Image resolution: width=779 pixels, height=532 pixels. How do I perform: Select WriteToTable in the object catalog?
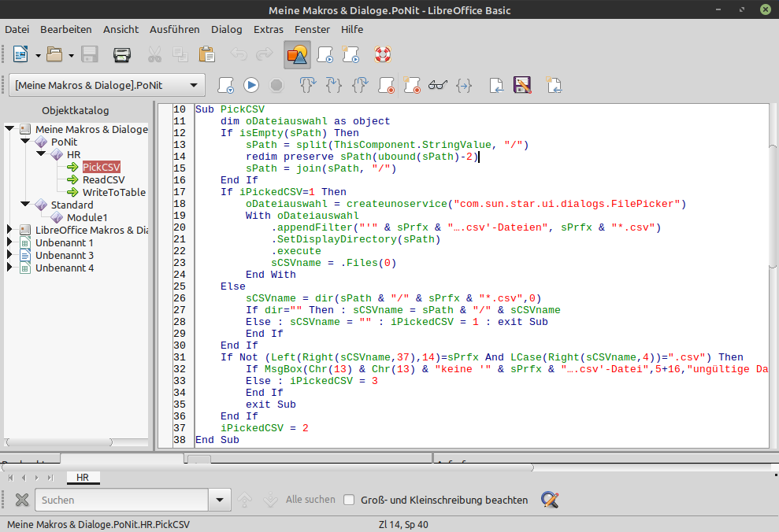(113, 192)
